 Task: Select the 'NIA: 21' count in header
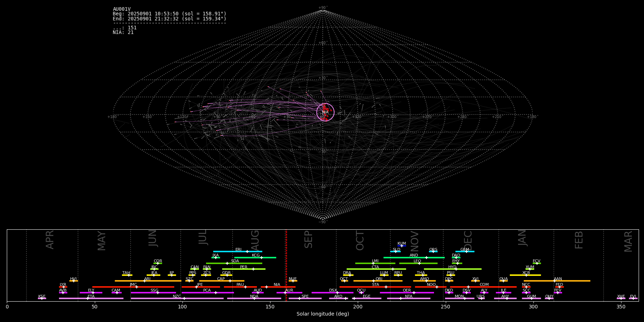coord(123,32)
